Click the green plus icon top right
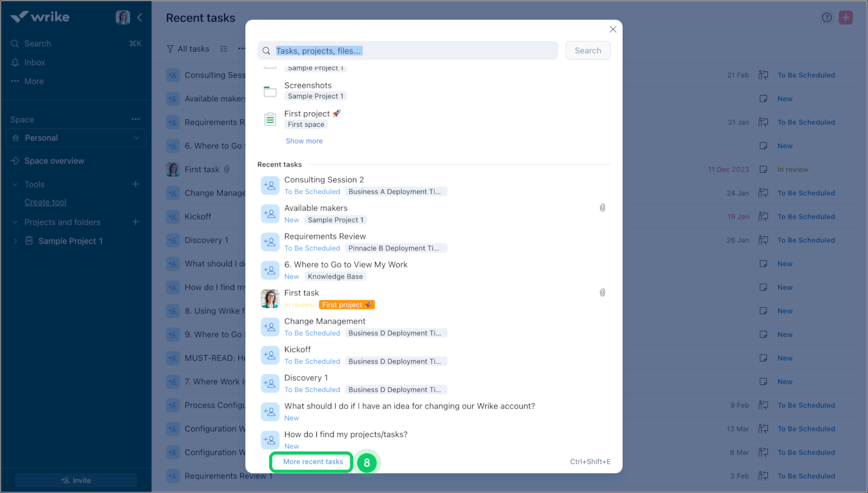This screenshot has height=493, width=868. pos(846,17)
